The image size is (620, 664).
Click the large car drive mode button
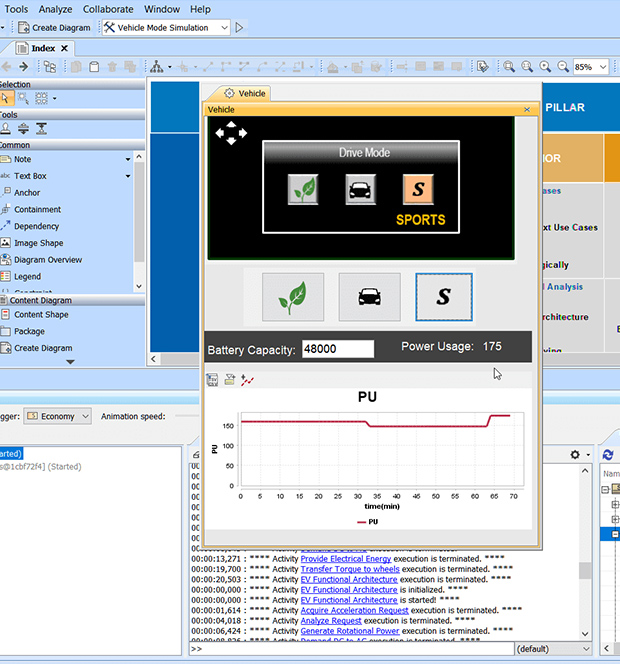[369, 297]
